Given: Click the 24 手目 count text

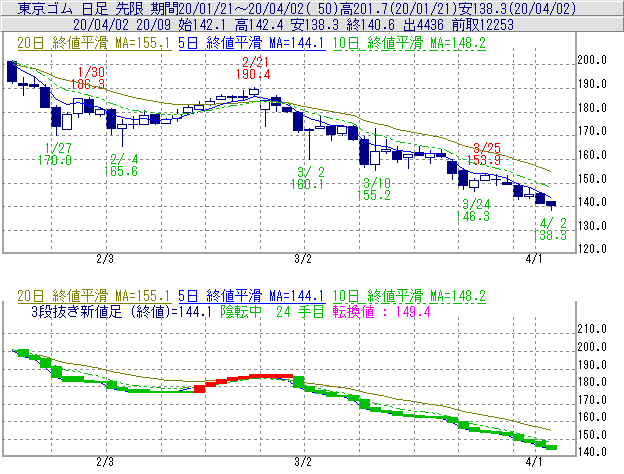Looking at the screenshot, I should [300, 312].
